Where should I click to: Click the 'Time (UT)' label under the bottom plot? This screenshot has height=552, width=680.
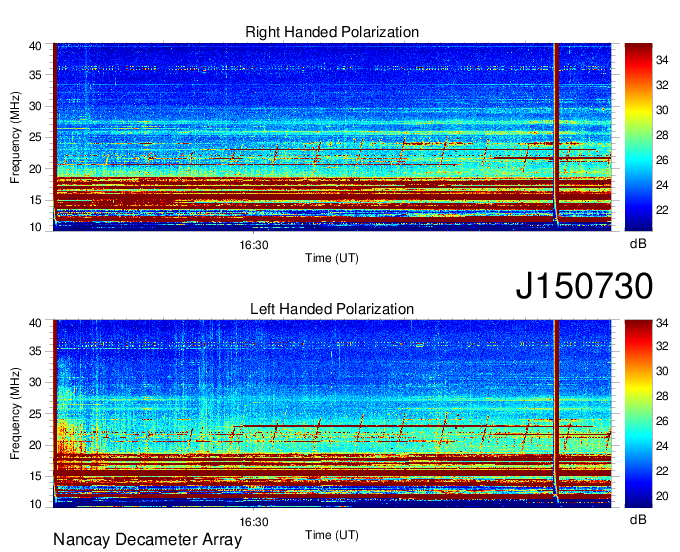coord(332,535)
